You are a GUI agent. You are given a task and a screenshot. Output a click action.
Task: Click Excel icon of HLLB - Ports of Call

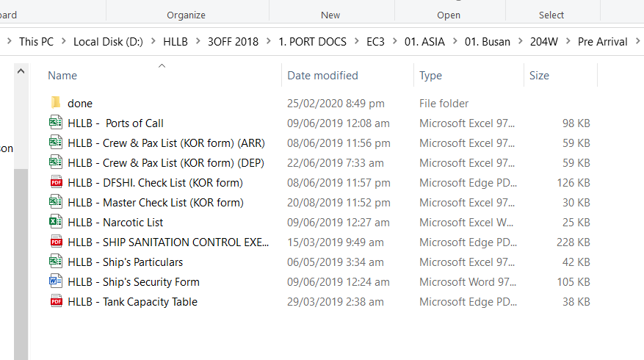[56, 123]
